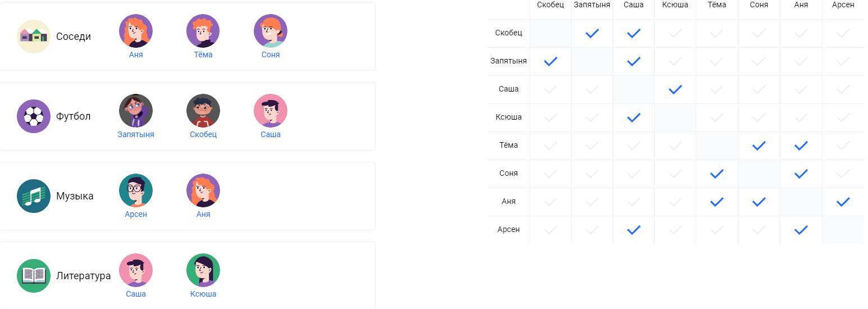Click the Соседи group title
This screenshot has height=309, width=868.
(x=74, y=37)
